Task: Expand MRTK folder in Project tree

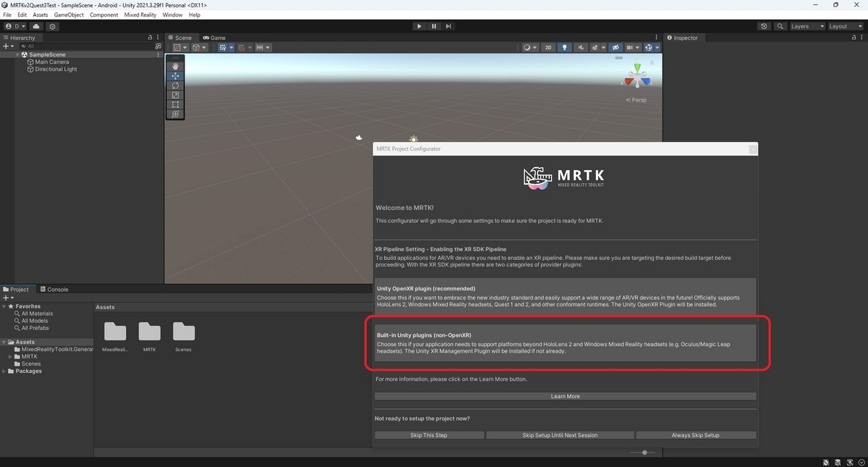Action: [x=11, y=357]
